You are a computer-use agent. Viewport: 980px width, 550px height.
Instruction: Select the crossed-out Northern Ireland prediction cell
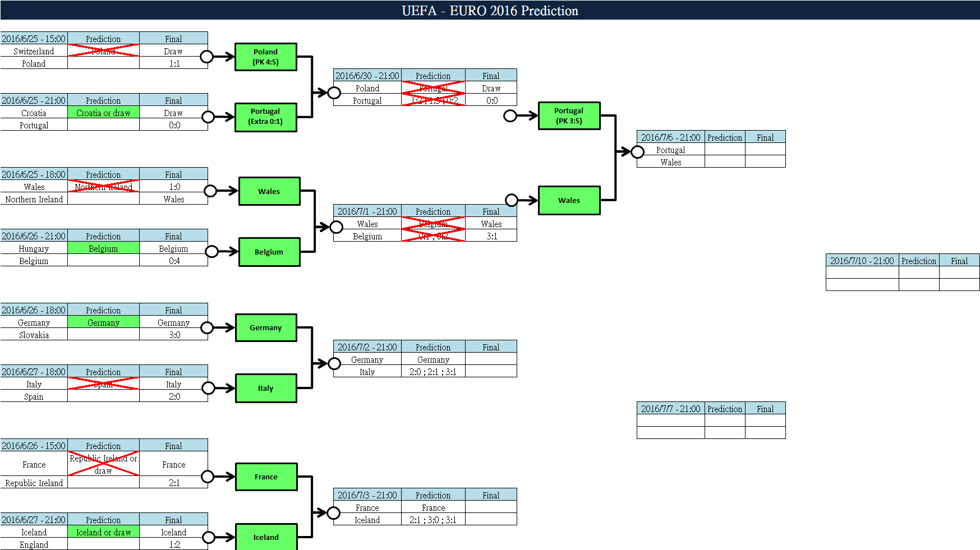point(103,187)
